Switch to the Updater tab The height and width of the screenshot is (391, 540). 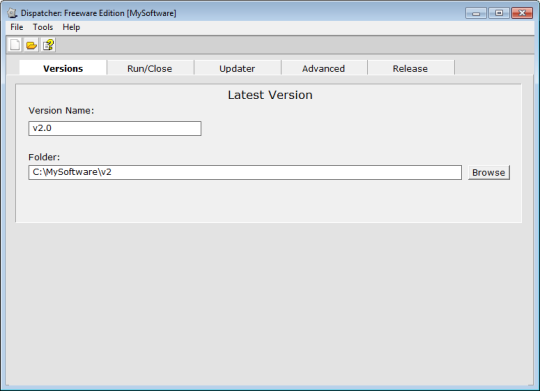coord(237,68)
